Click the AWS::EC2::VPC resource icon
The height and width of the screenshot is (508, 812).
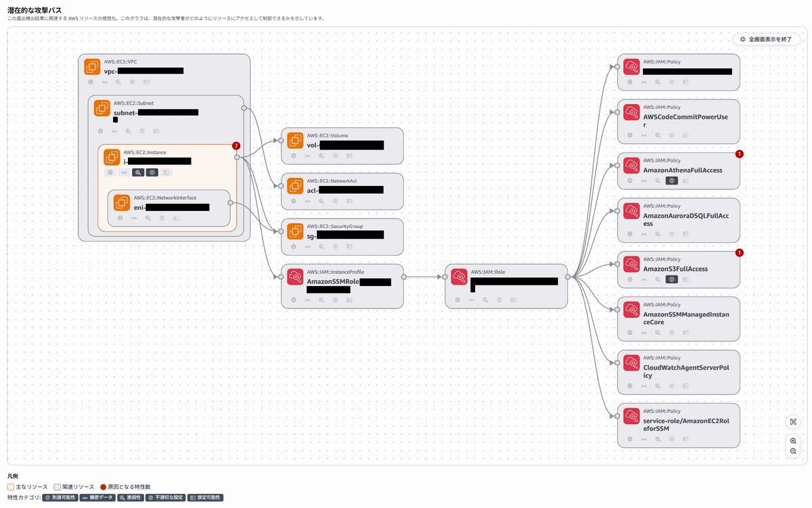92,67
